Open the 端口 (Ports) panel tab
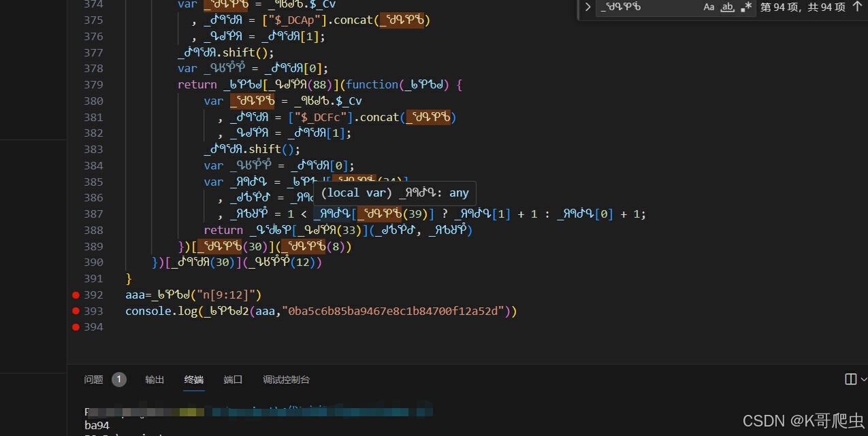 233,380
